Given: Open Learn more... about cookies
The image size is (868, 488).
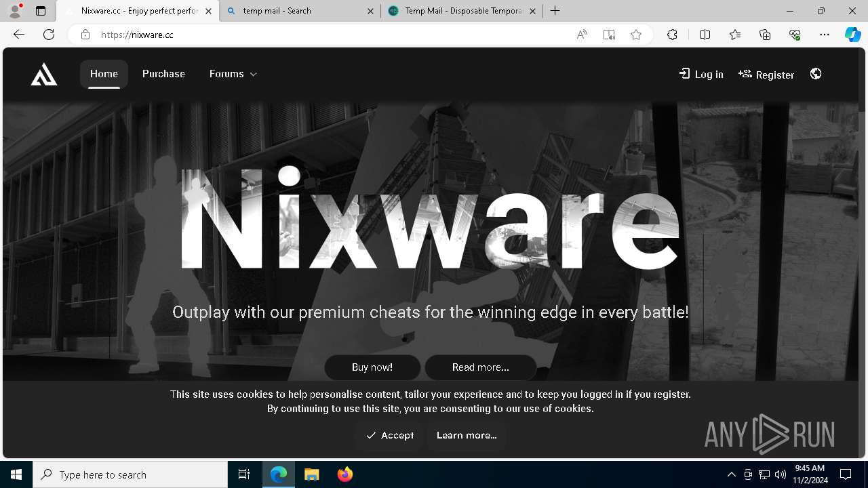Looking at the screenshot, I should click(x=467, y=435).
